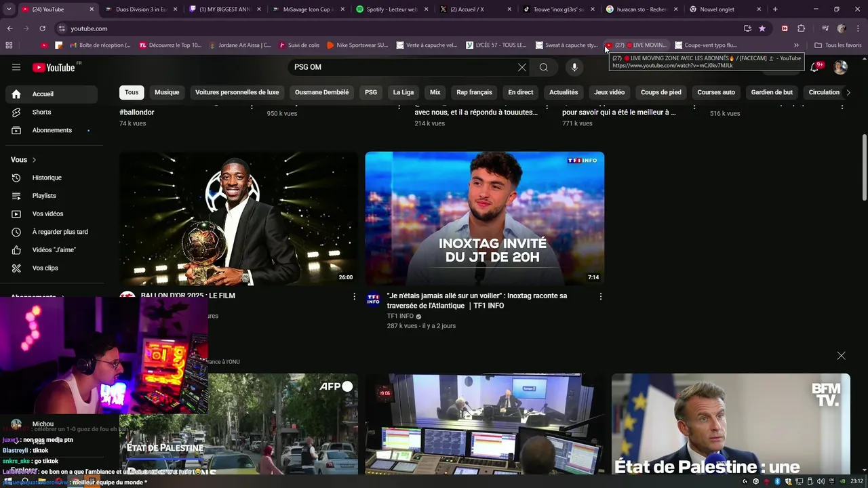
Task: Open Suivi de colis bookmark
Action: [298, 45]
